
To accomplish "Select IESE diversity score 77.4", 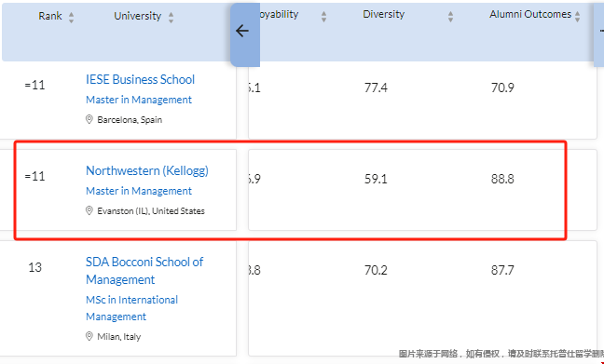I will (376, 88).
